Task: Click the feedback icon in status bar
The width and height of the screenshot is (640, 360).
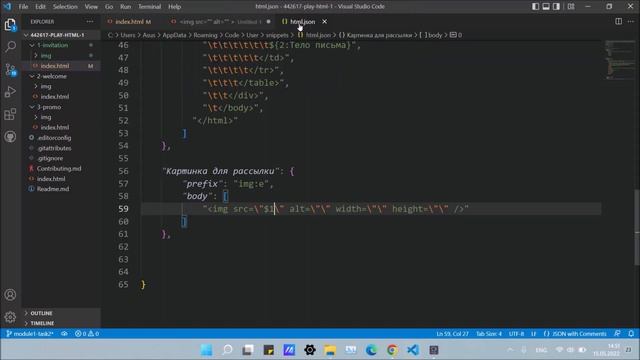Action: 618,334
